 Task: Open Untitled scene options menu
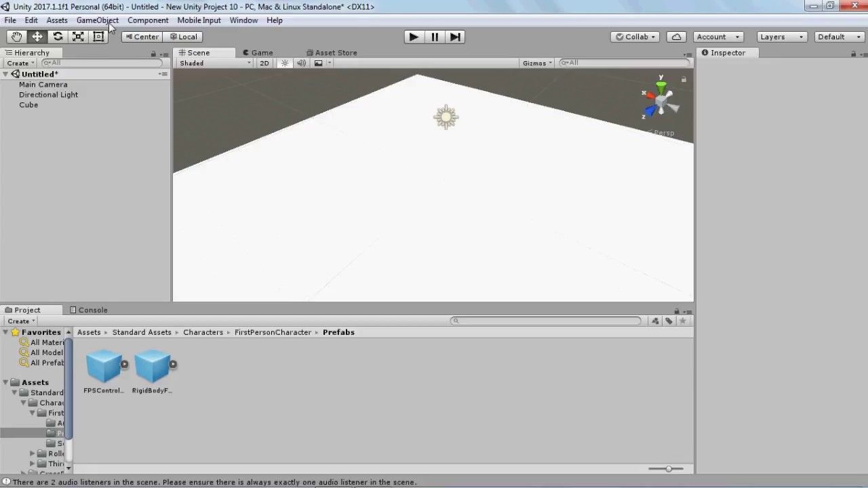coord(163,74)
